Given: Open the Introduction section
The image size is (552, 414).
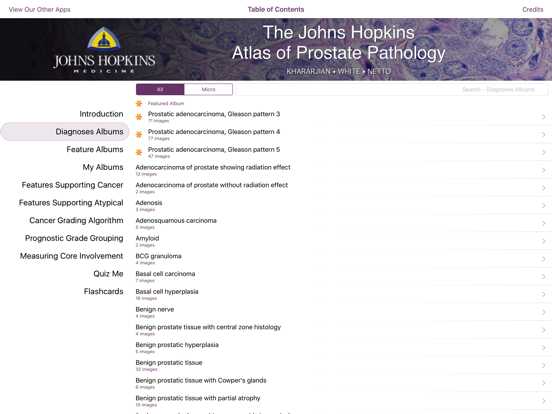Looking at the screenshot, I should point(101,114).
